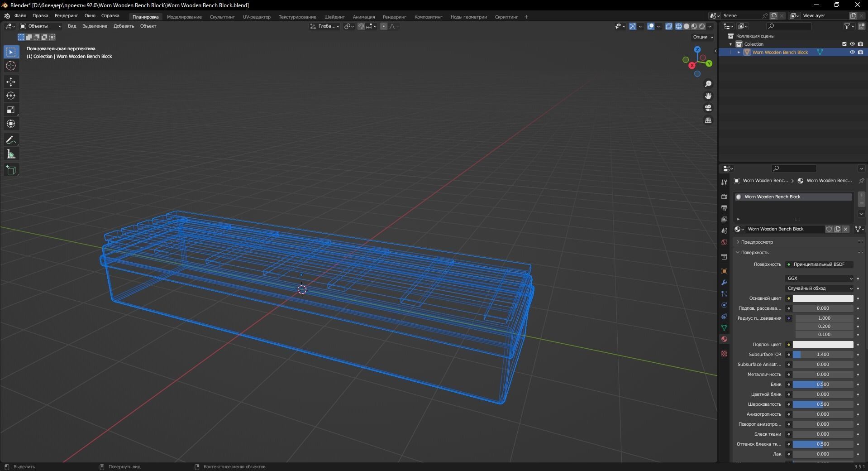Activate the combined Transform tool
Screen dimensions: 868x471
pos(11,124)
